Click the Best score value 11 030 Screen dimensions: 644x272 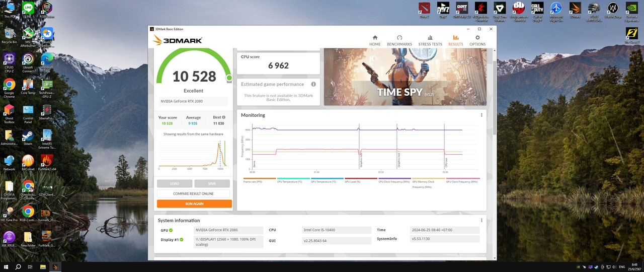coord(218,123)
